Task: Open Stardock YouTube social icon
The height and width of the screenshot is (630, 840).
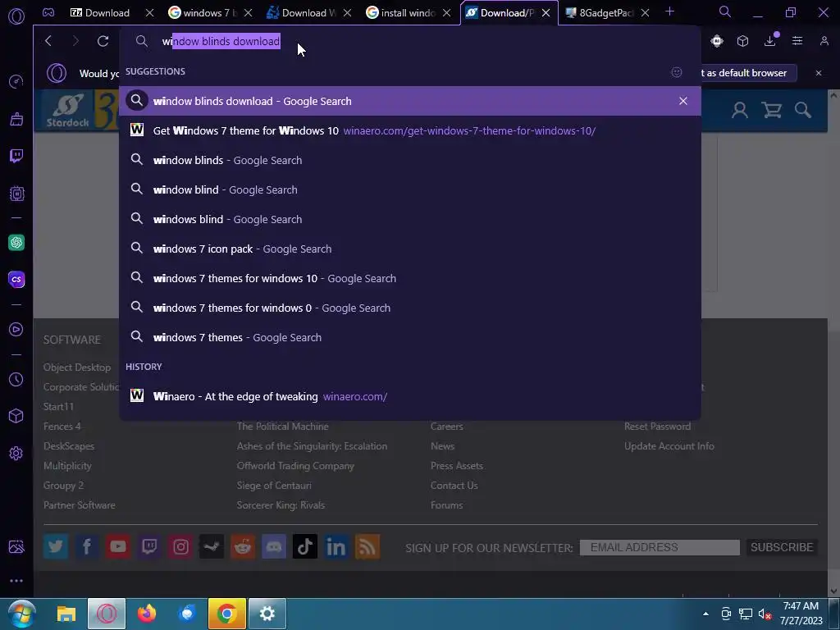Action: pyautogui.click(x=118, y=547)
